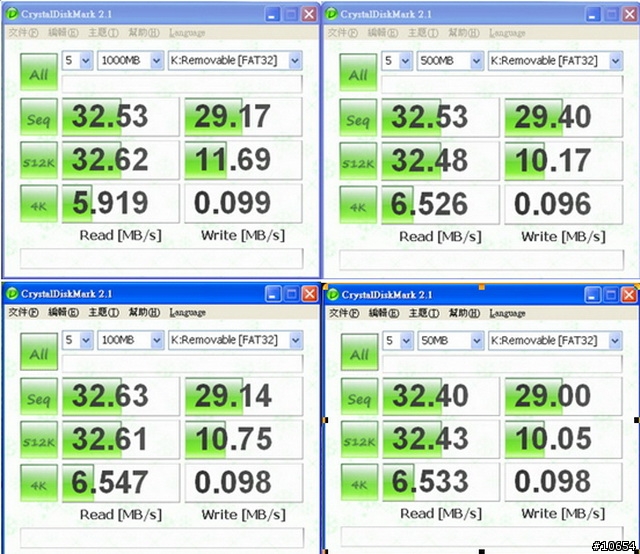Open the 文件(F) menu in the 100MB window
The width and height of the screenshot is (640, 554).
tap(23, 313)
